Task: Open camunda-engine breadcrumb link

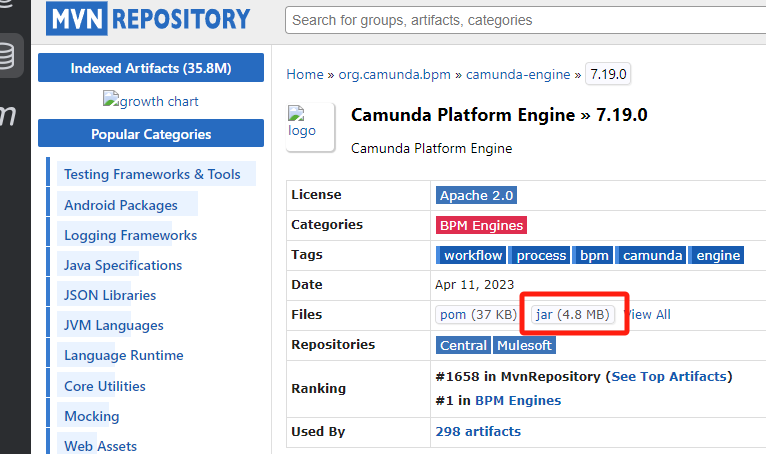Action: click(518, 74)
